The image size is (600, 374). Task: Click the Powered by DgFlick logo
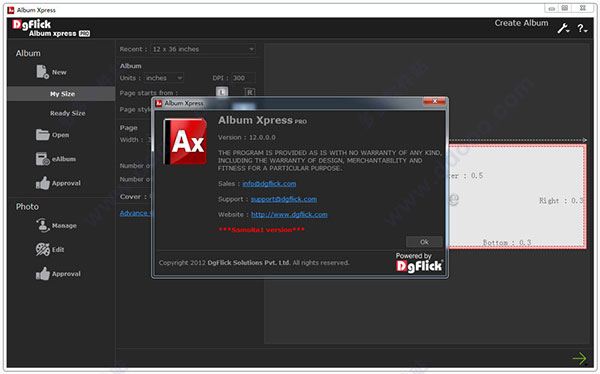point(419,262)
